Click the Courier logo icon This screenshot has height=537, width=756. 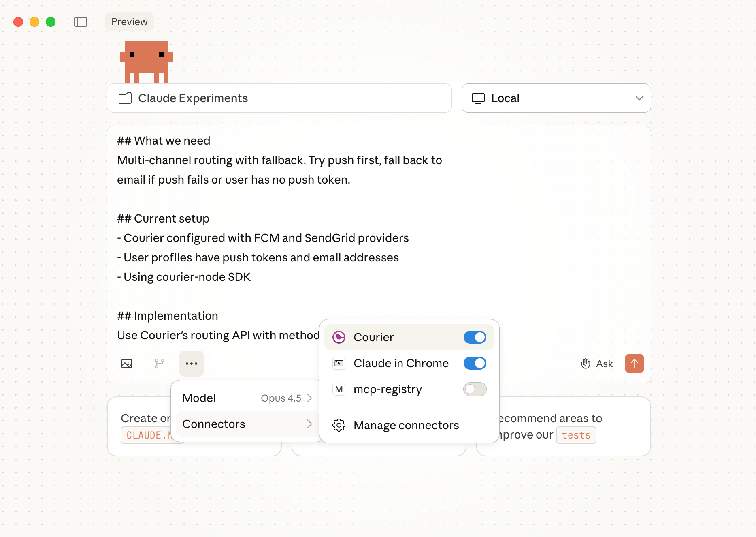pyautogui.click(x=339, y=337)
